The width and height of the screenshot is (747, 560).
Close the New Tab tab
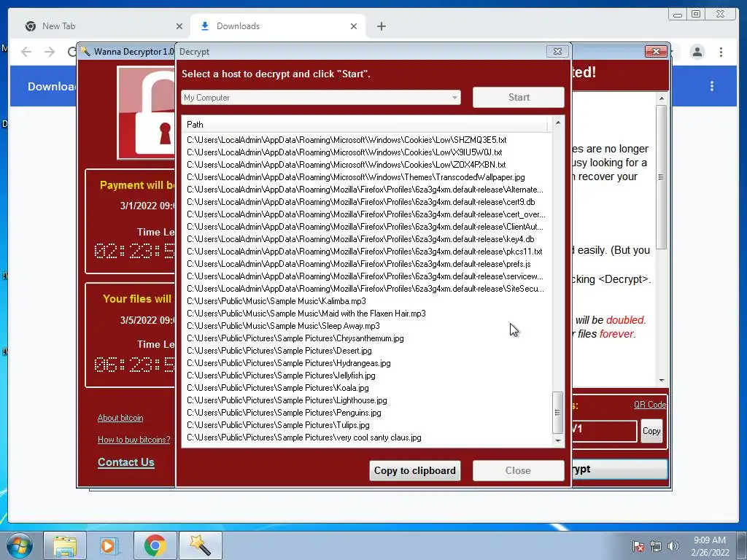tap(179, 26)
